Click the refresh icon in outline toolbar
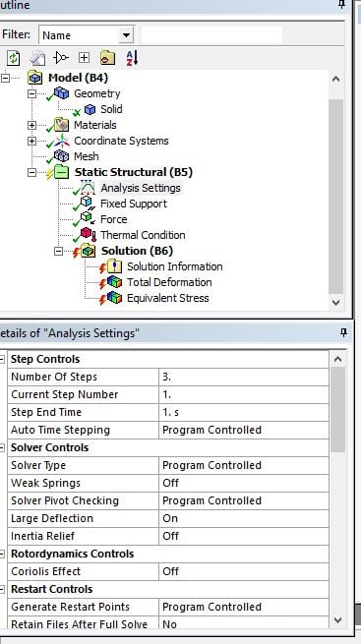The height and width of the screenshot is (644, 361). 13,58
